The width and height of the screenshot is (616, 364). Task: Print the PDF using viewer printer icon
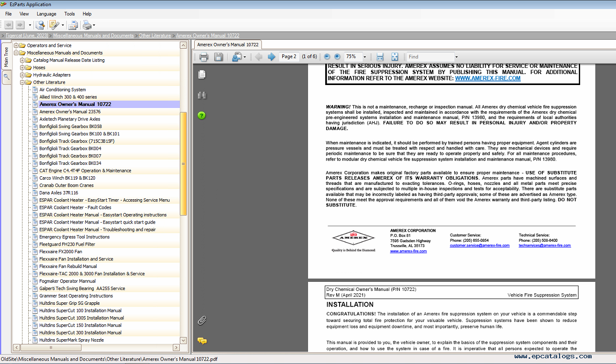(204, 57)
